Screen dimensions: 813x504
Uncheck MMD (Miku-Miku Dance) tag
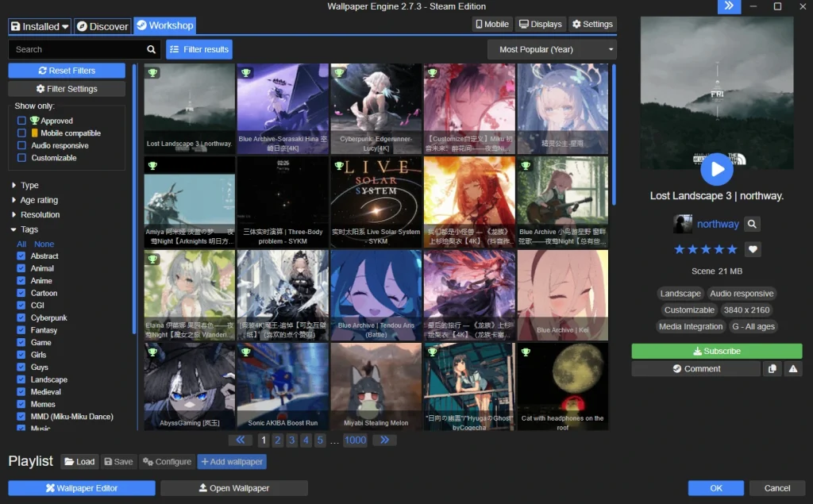(21, 417)
